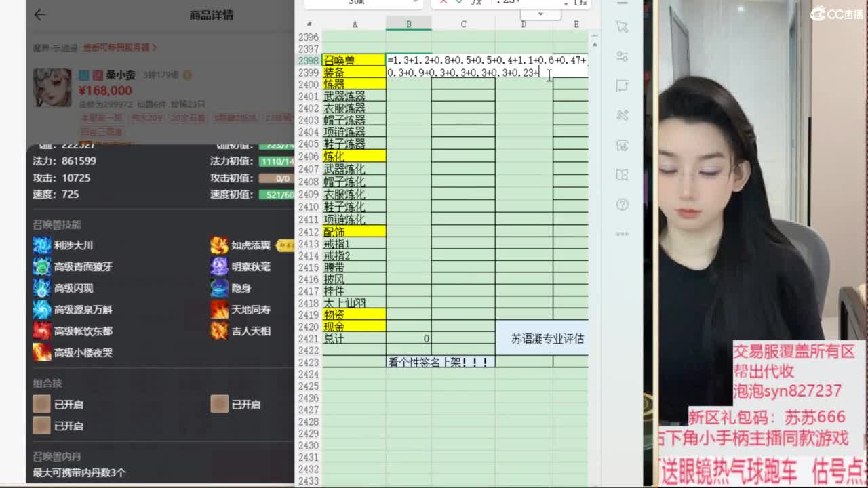Select the 衣服炼化 cell
The image size is (868, 488).
click(x=354, y=195)
